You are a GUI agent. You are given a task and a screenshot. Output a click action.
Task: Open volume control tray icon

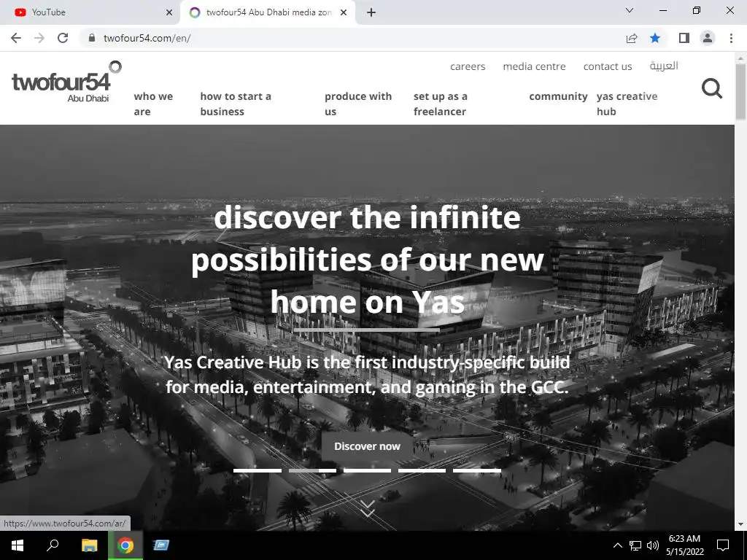(653, 545)
